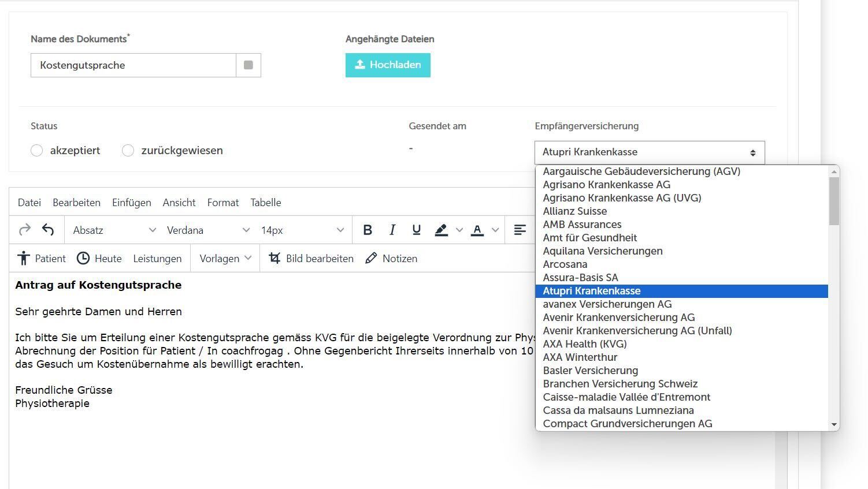Select Aargauische Gebäudeversicherung (AGV) option
868x489 pixels.
pyautogui.click(x=682, y=171)
